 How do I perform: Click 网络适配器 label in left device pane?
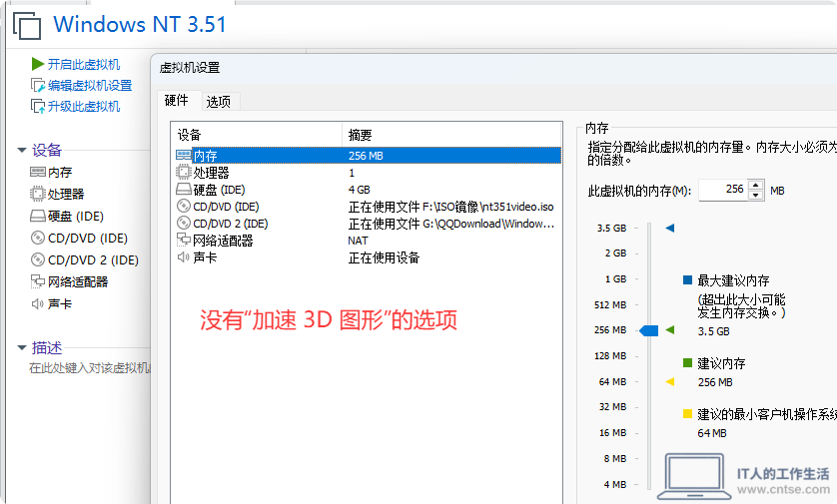[x=78, y=281]
